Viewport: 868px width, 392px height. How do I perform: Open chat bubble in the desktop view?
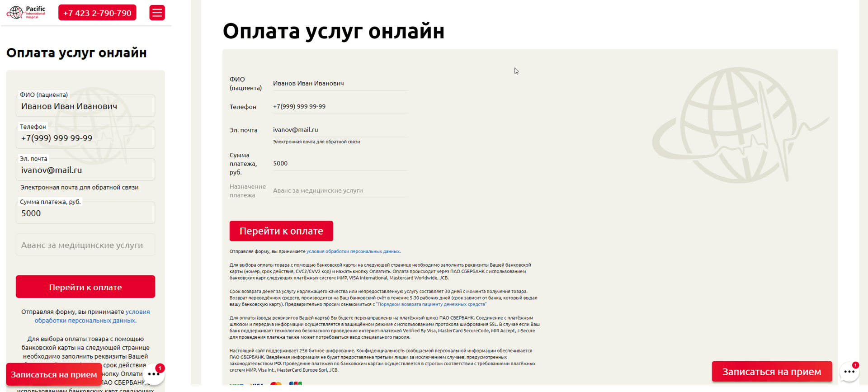(x=849, y=372)
